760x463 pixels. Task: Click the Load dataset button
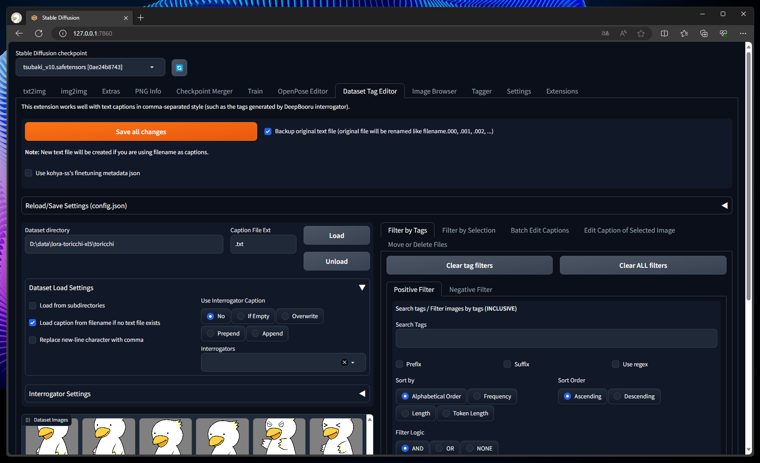tap(336, 236)
